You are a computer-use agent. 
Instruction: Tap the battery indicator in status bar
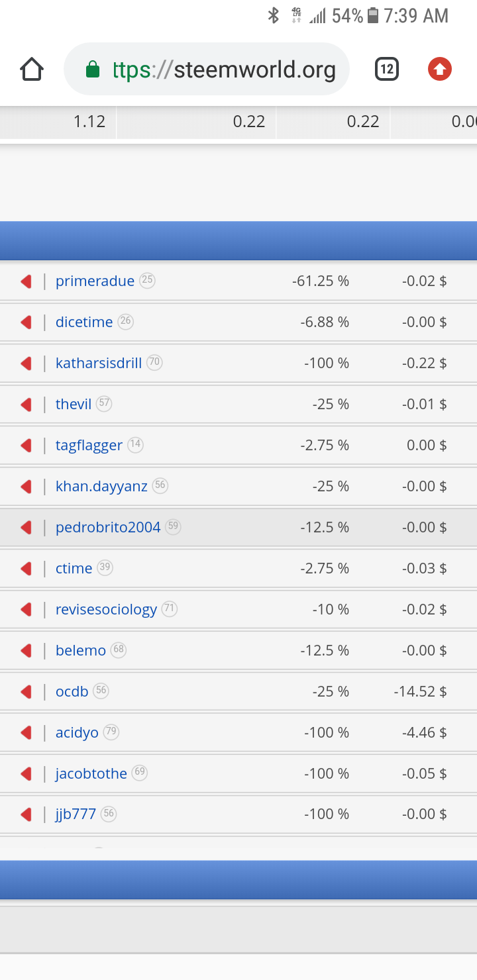tap(373, 16)
